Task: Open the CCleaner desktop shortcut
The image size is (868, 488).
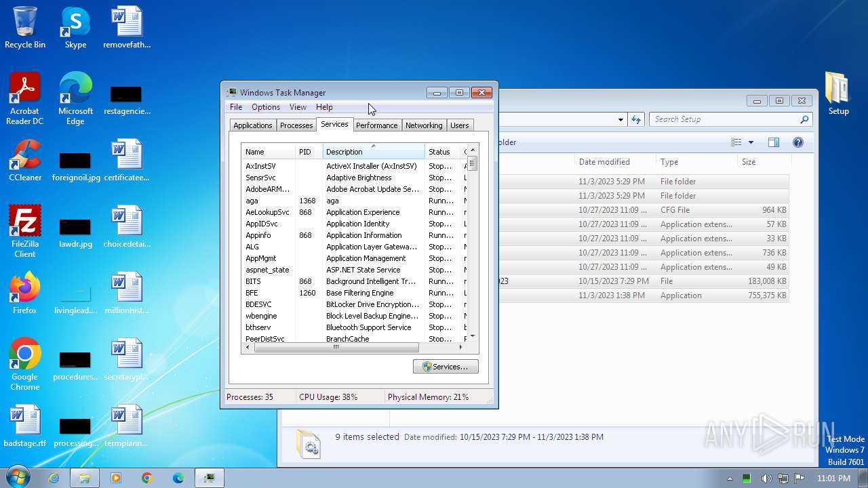Action: pyautogui.click(x=25, y=160)
